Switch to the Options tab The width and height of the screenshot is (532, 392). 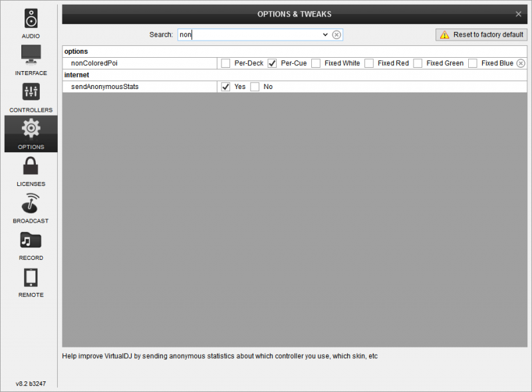31,134
